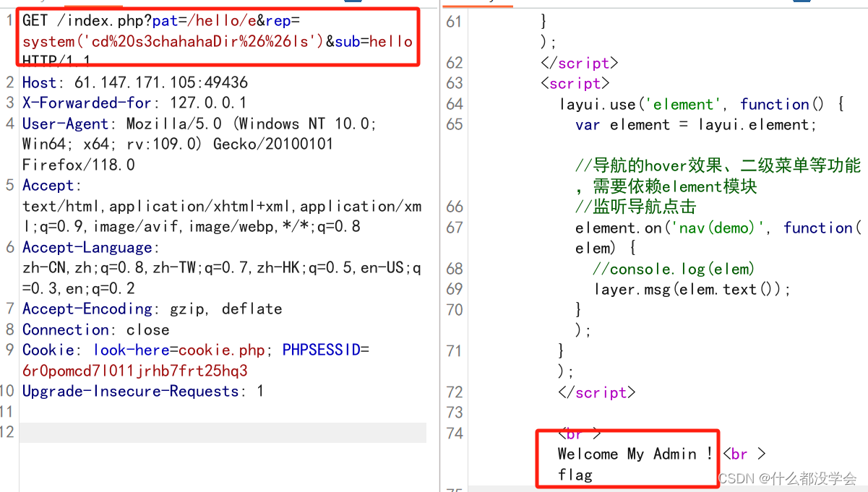Viewport: 868px width, 492px height.
Task: Click the <script> tag on line 63
Action: 575,83
